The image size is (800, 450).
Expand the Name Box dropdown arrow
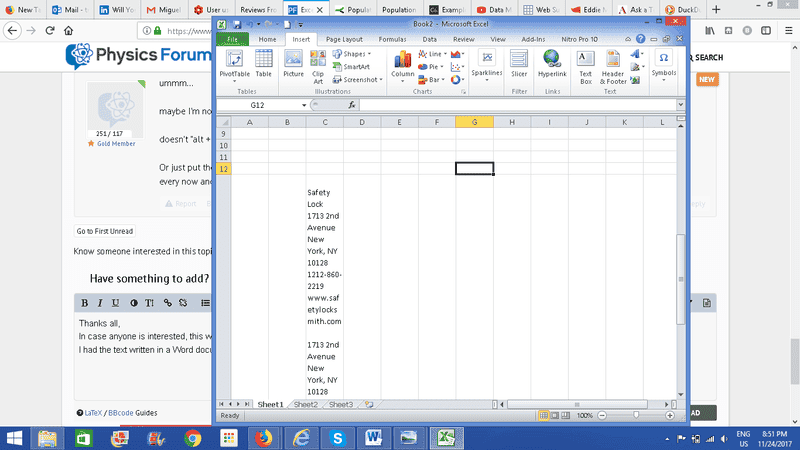tap(304, 105)
